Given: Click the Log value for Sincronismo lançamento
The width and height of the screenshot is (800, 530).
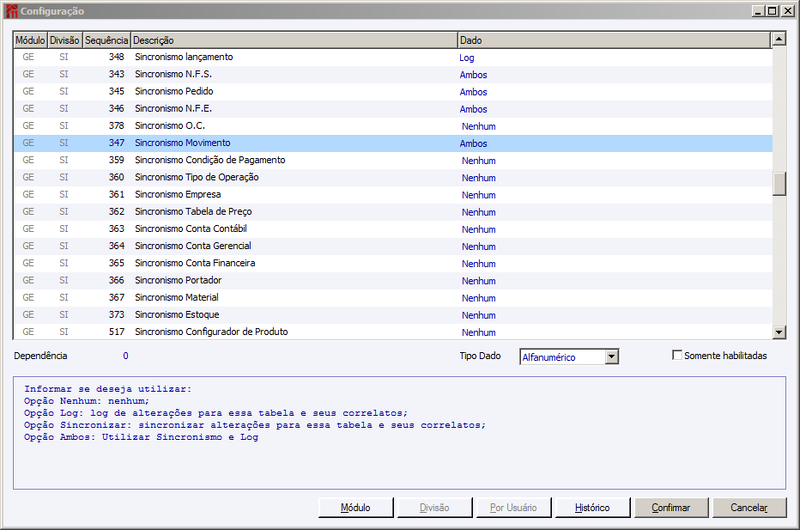Looking at the screenshot, I should click(x=467, y=58).
